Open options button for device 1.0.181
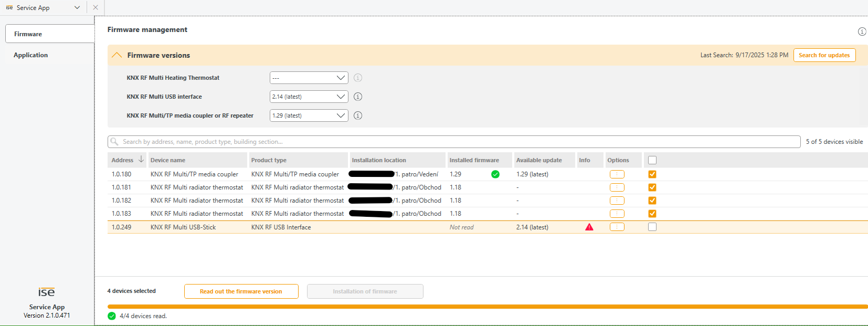 click(x=617, y=187)
